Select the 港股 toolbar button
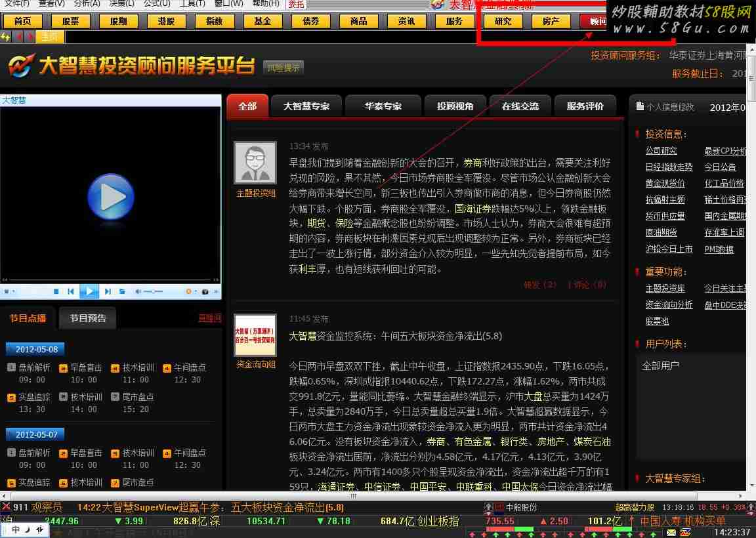756x538 pixels. pyautogui.click(x=166, y=21)
